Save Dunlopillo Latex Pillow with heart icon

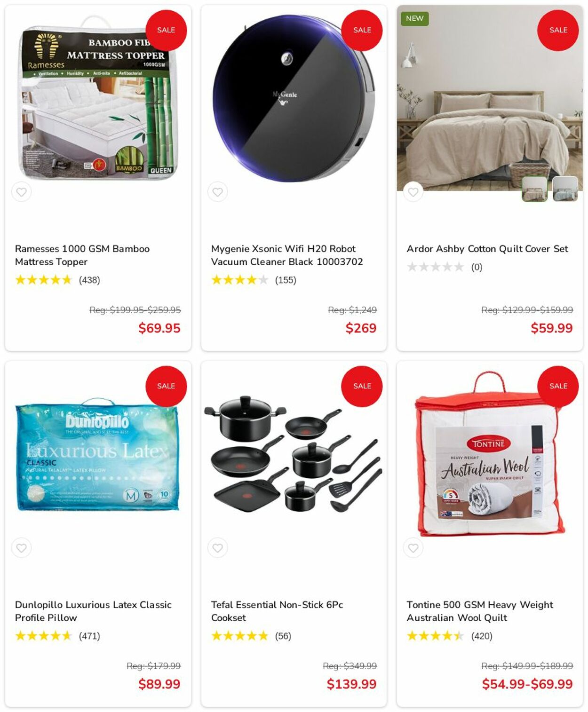(x=21, y=548)
